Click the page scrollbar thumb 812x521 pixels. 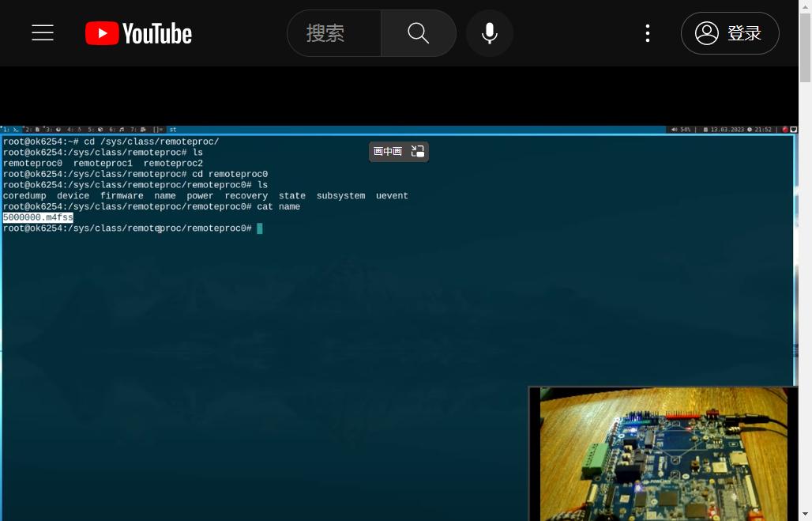(x=805, y=47)
